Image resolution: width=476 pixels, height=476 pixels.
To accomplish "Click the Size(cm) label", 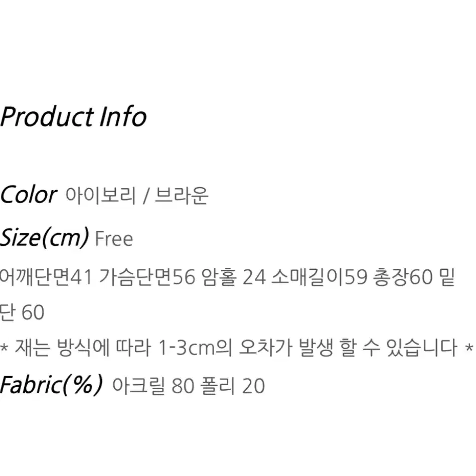I will pos(44,238).
